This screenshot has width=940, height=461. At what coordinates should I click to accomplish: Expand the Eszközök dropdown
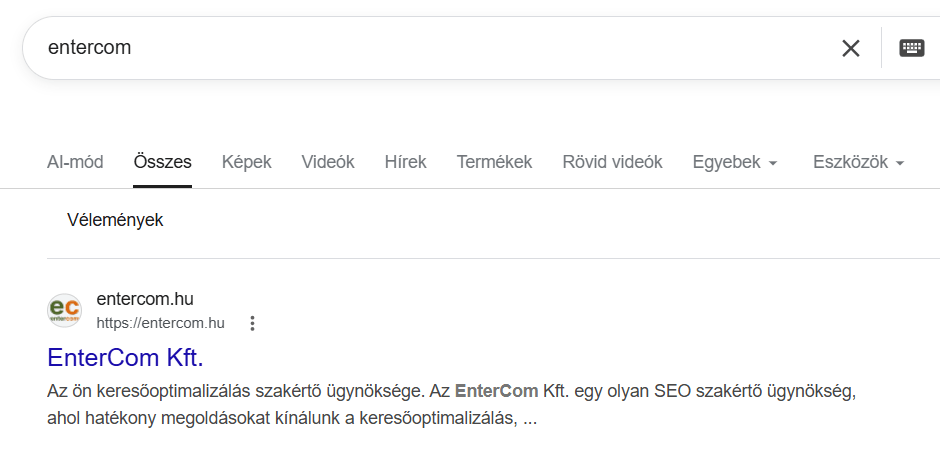pyautogui.click(x=858, y=162)
